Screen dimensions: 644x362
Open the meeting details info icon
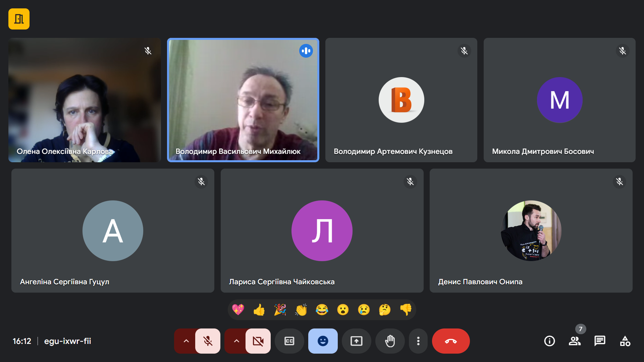[549, 341]
